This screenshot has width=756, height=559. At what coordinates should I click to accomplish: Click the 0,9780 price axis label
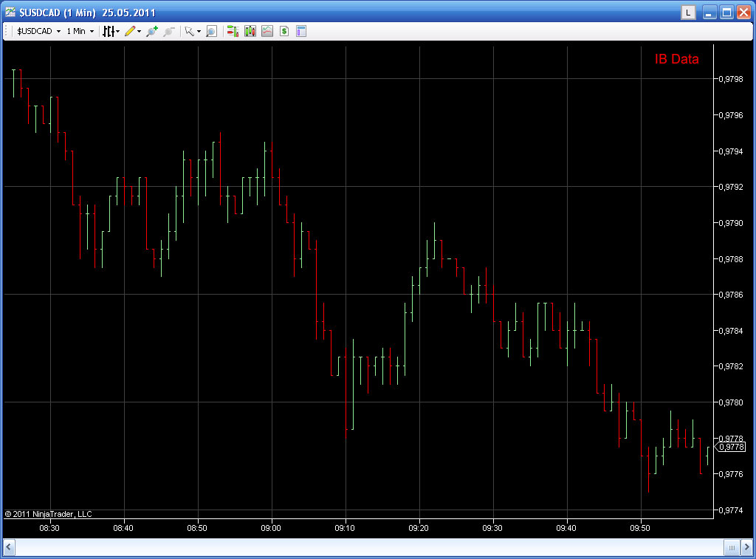tap(730, 402)
